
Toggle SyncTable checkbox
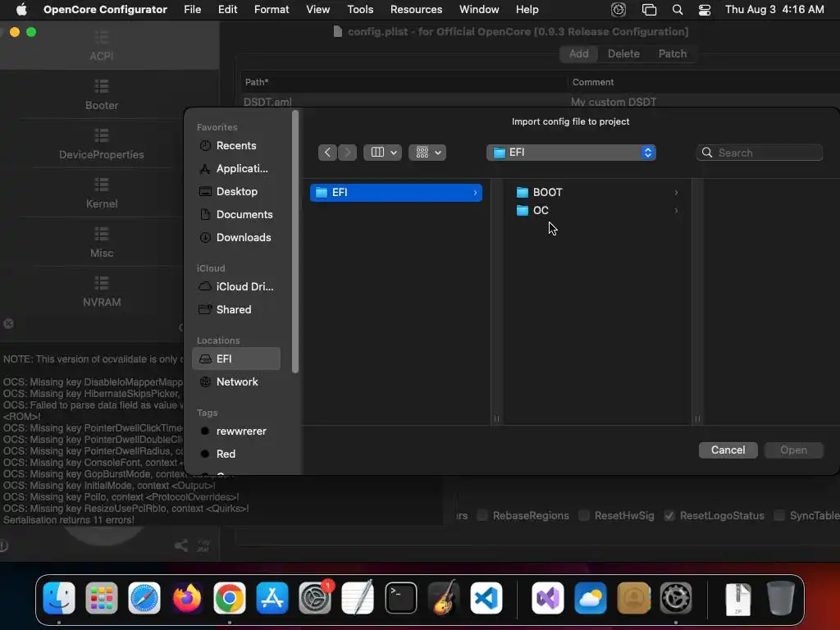[779, 515]
